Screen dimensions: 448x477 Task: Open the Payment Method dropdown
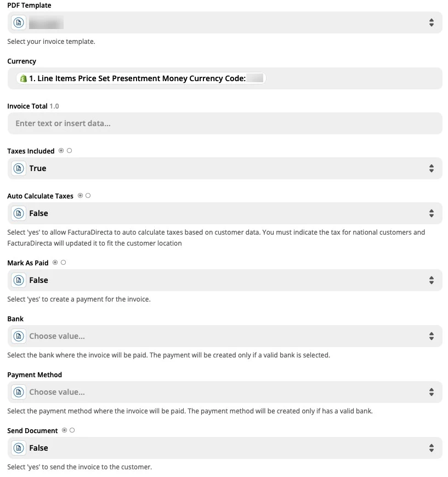pos(431,392)
